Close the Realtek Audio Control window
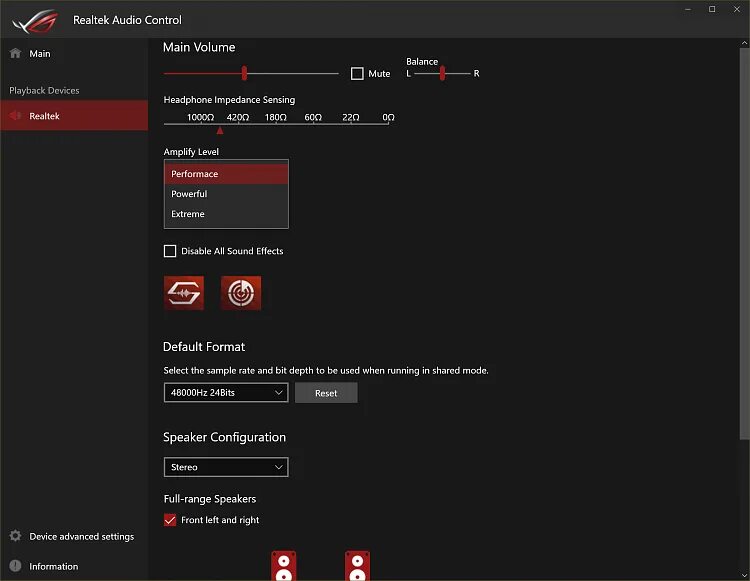This screenshot has width=750, height=581. [737, 9]
